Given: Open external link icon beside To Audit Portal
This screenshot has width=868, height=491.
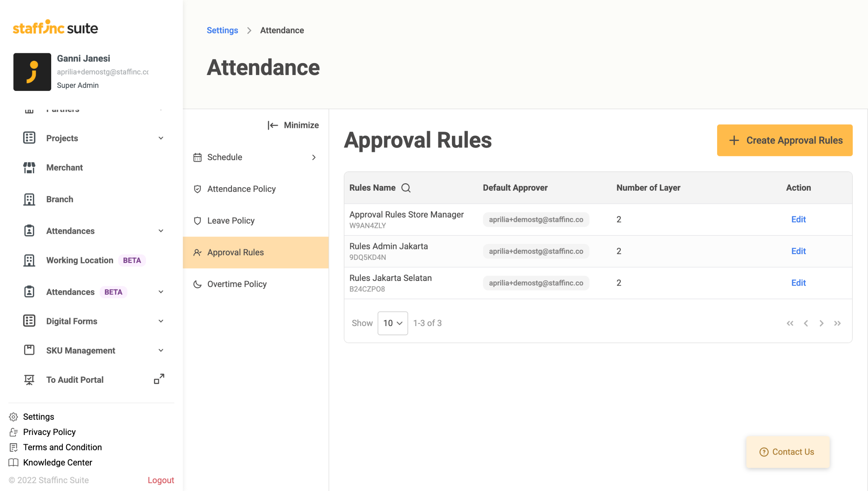Looking at the screenshot, I should [x=159, y=379].
